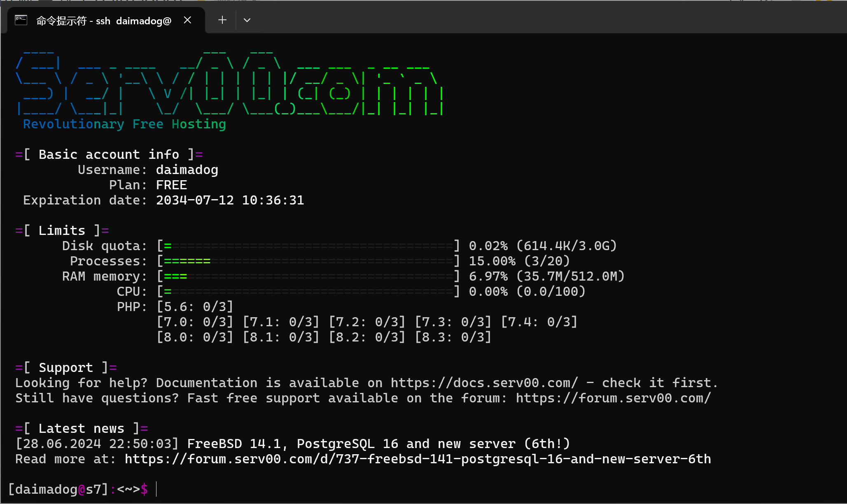Click the PHP entry [7.4: 0/3]
Viewport: 847px width, 504px height.
(x=539, y=322)
